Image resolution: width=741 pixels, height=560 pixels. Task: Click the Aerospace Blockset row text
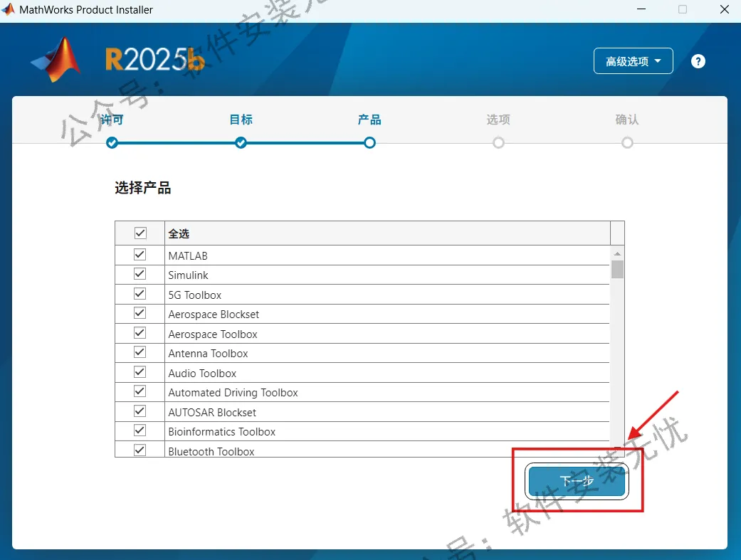point(214,315)
